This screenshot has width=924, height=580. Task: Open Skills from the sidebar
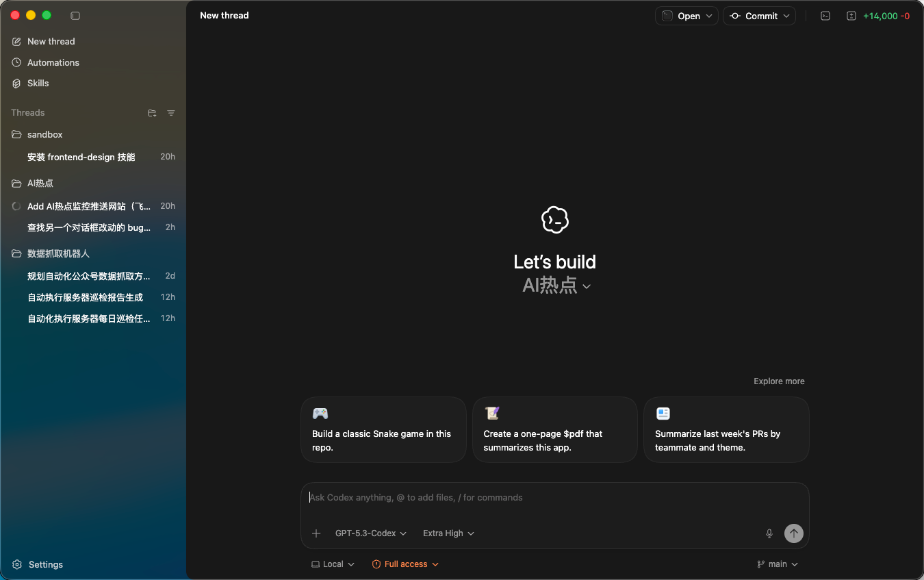click(x=38, y=83)
